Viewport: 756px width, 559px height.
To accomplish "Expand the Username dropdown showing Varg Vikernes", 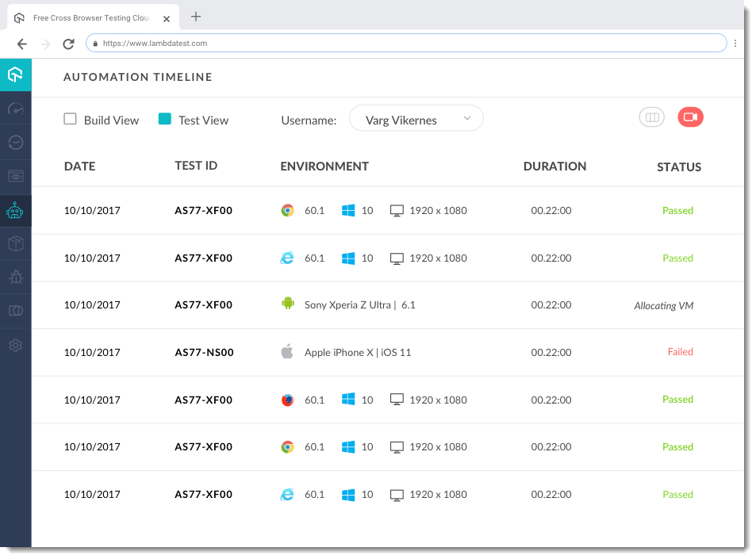I will [416, 119].
